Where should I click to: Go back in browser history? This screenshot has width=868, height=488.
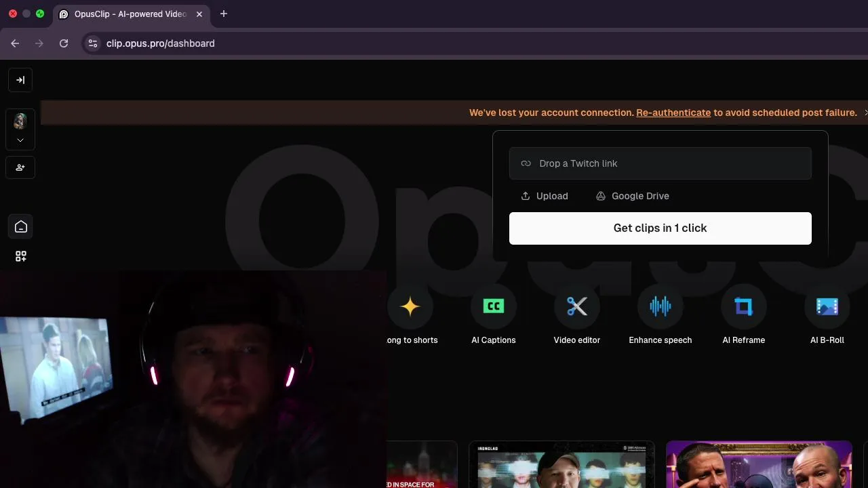click(x=15, y=43)
